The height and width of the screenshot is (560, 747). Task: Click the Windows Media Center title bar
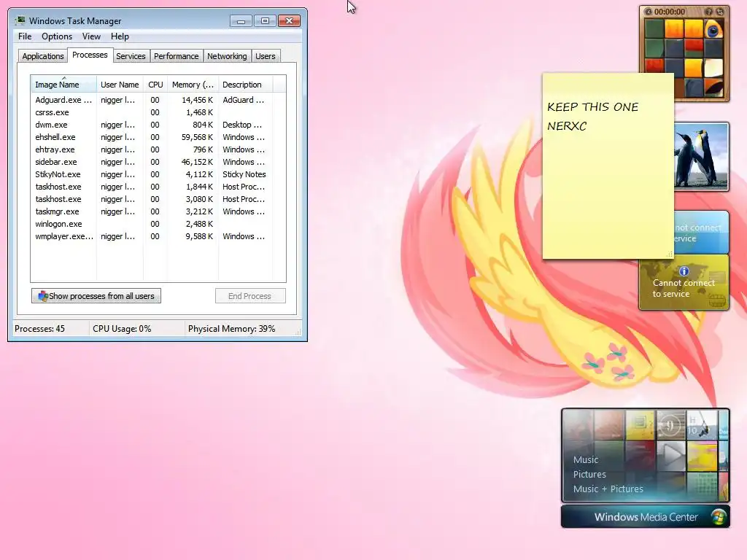pyautogui.click(x=646, y=517)
